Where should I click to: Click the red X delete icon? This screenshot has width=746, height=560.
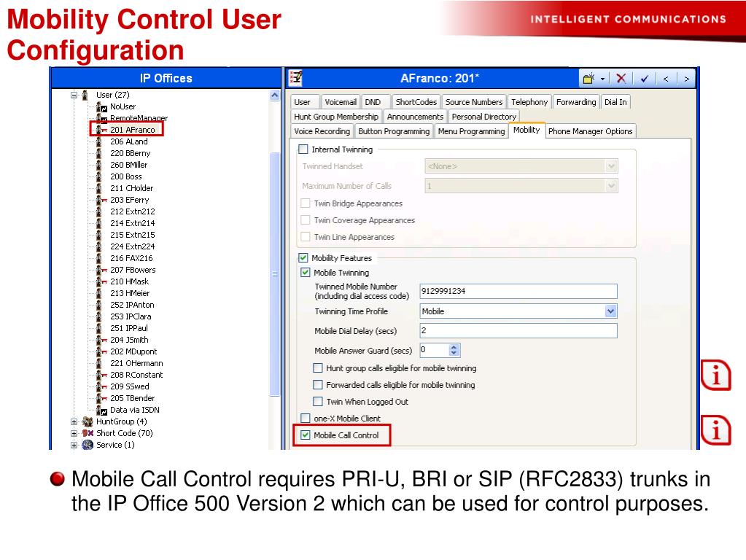621,79
